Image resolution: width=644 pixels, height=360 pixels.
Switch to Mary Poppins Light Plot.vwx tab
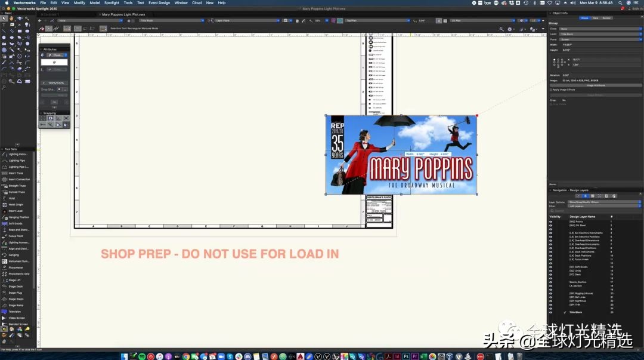(x=123, y=14)
